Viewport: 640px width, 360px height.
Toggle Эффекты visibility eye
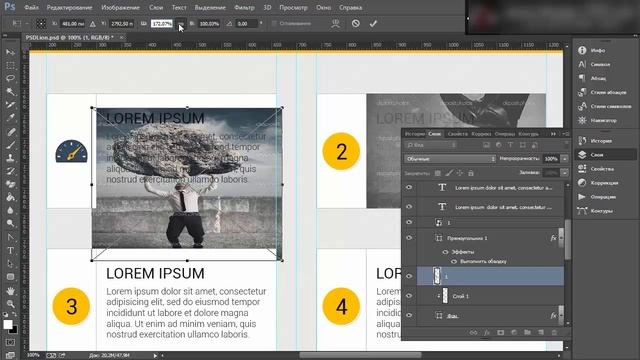point(445,252)
